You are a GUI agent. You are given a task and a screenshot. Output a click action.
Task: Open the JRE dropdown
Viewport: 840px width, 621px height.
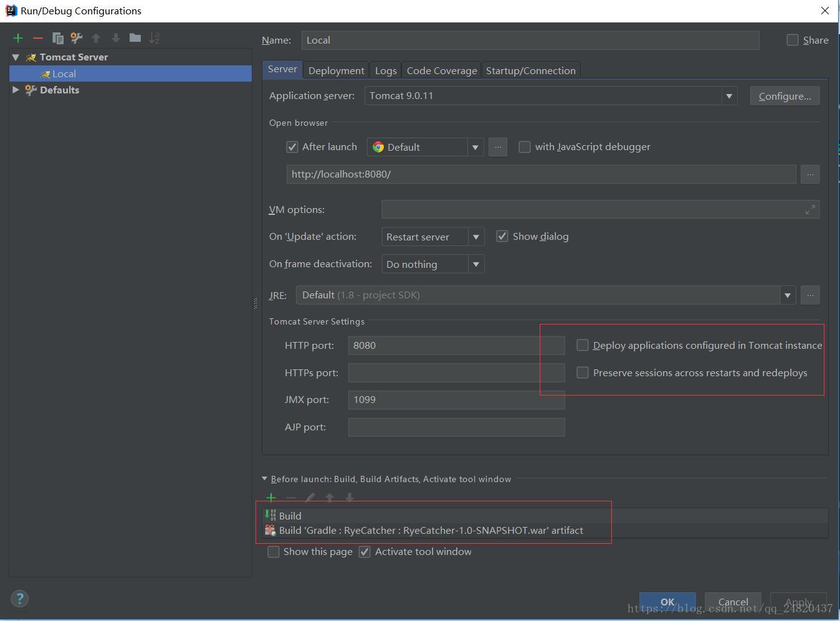788,295
